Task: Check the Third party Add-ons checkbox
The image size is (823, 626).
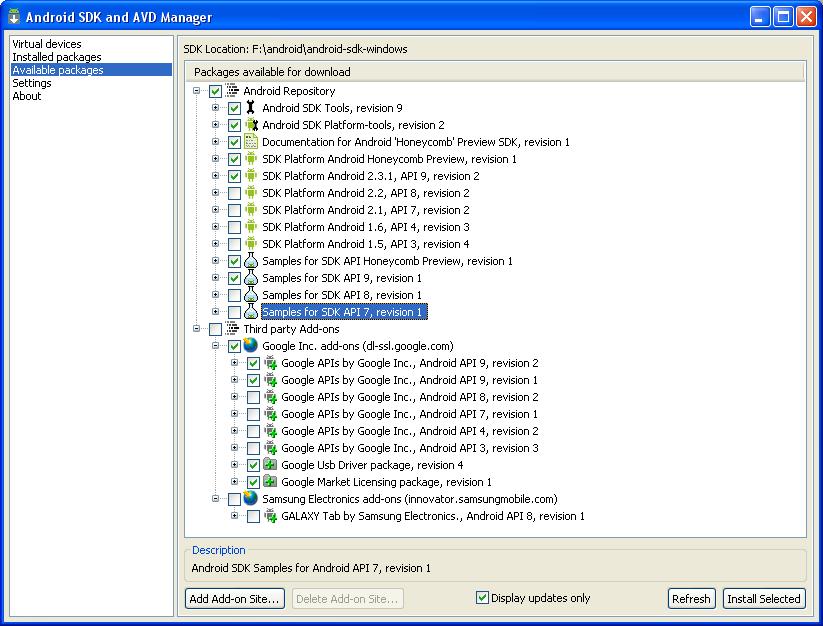Action: (x=215, y=330)
